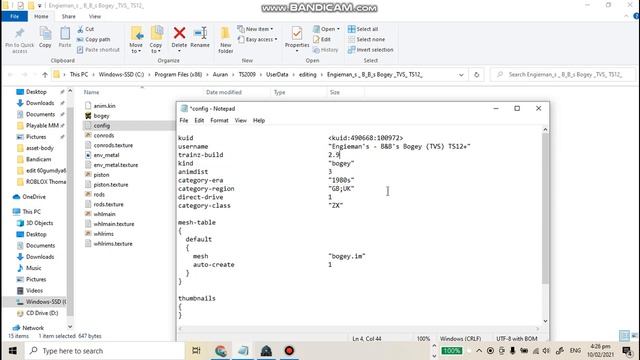The height and width of the screenshot is (360, 640).
Task: Open Notepad's File menu
Action: click(184, 120)
